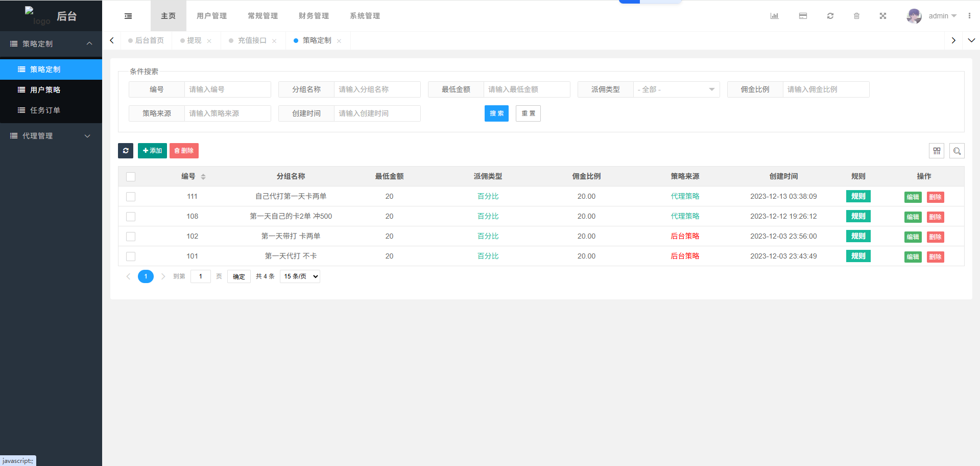Collapse sidebar with the menu fold icon

pos(128,16)
